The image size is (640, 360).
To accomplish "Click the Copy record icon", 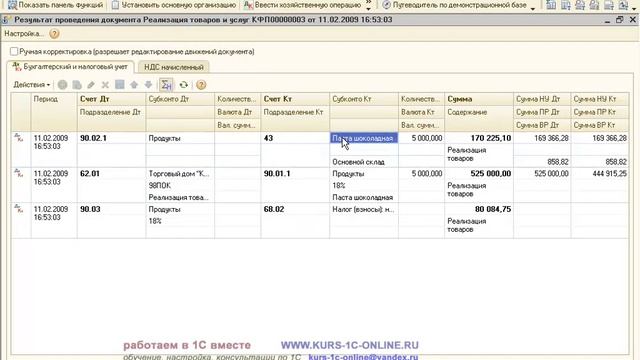I will [77, 85].
